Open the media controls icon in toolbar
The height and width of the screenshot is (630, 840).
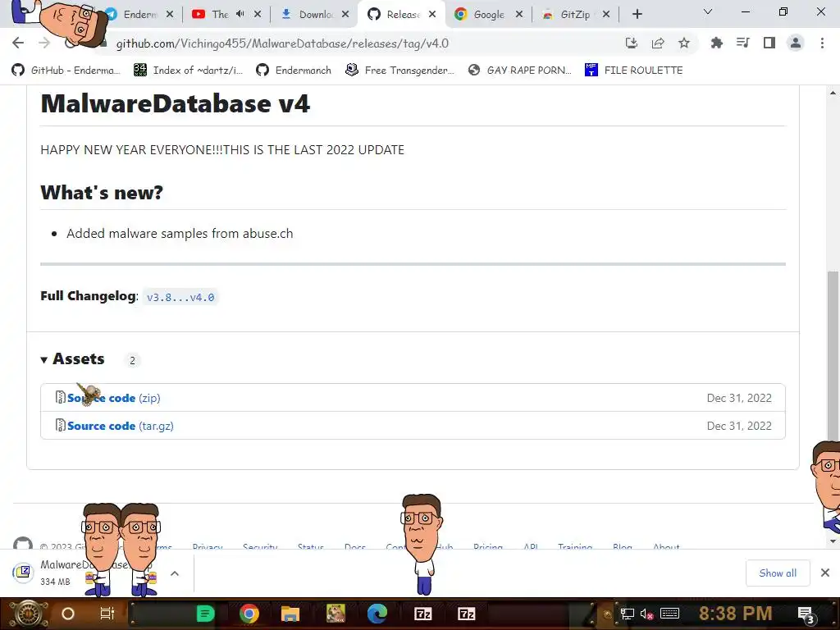[743, 43]
